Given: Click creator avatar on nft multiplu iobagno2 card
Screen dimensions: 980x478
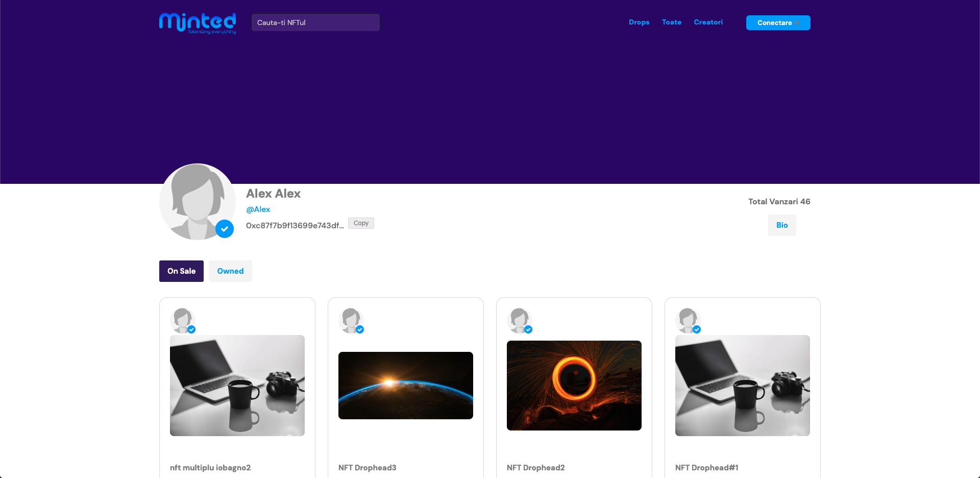Looking at the screenshot, I should pos(182,321).
